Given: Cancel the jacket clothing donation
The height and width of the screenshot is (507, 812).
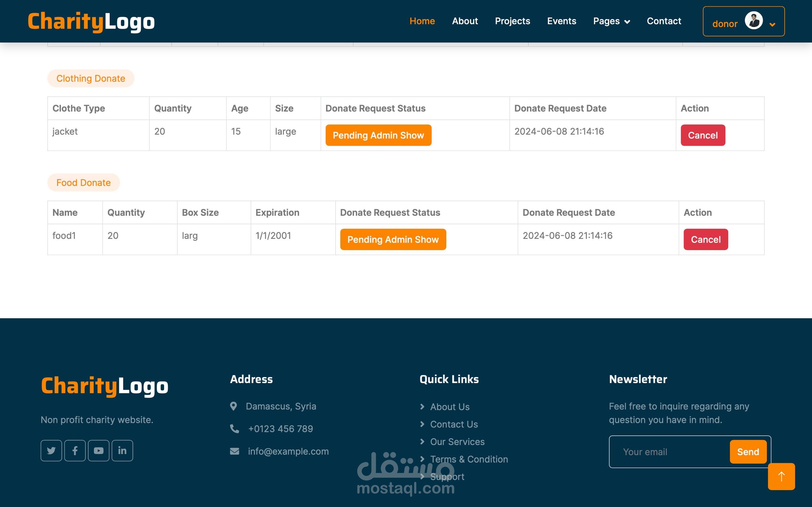Looking at the screenshot, I should click(703, 135).
